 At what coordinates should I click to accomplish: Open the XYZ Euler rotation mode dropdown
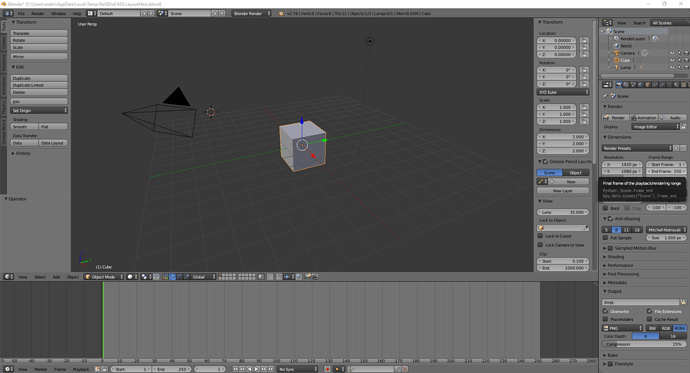pyautogui.click(x=563, y=92)
